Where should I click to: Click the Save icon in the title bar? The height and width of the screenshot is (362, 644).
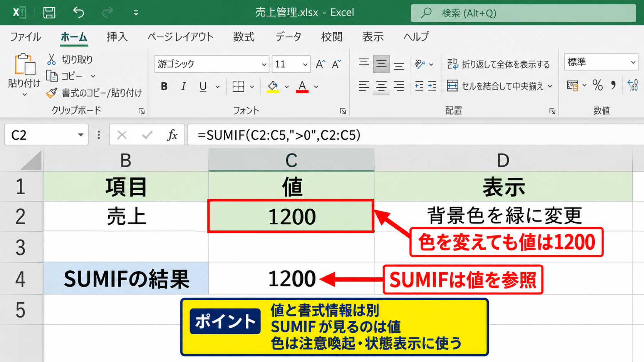49,13
